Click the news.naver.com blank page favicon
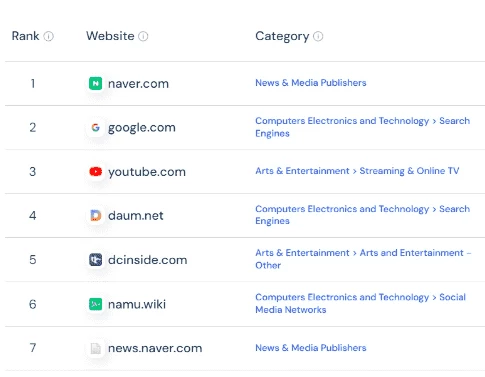Viewport: 485px width, 377px height. click(95, 348)
